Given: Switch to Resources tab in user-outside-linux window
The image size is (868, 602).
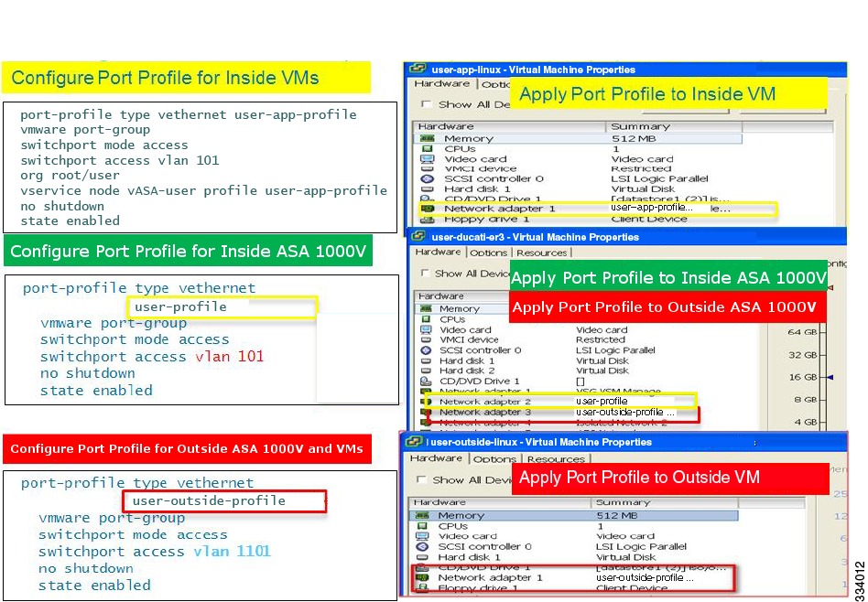Looking at the screenshot, I should 556,459.
